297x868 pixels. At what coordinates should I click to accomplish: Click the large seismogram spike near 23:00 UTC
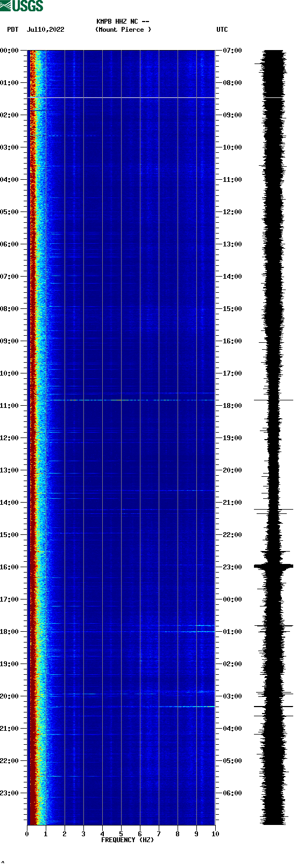(274, 566)
